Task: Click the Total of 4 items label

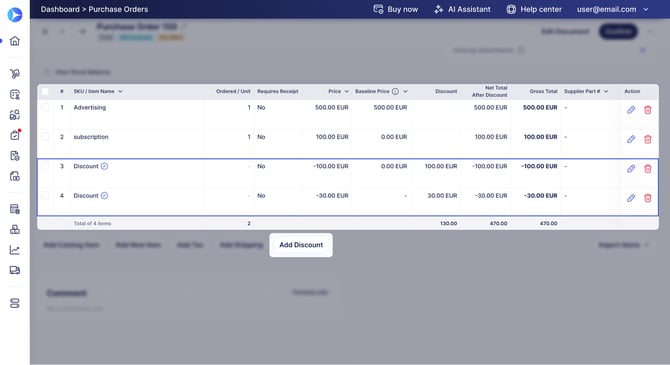Action: coord(92,223)
